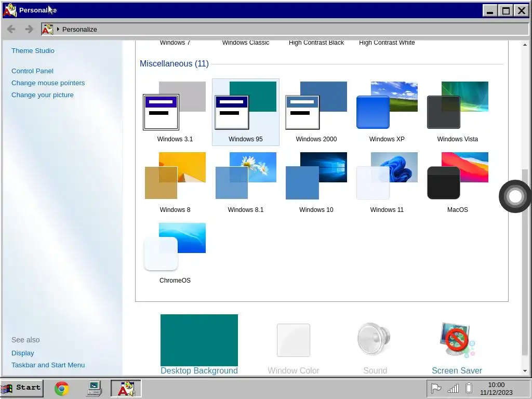Apply the Windows 10 theme
532x399 pixels.
click(x=316, y=183)
